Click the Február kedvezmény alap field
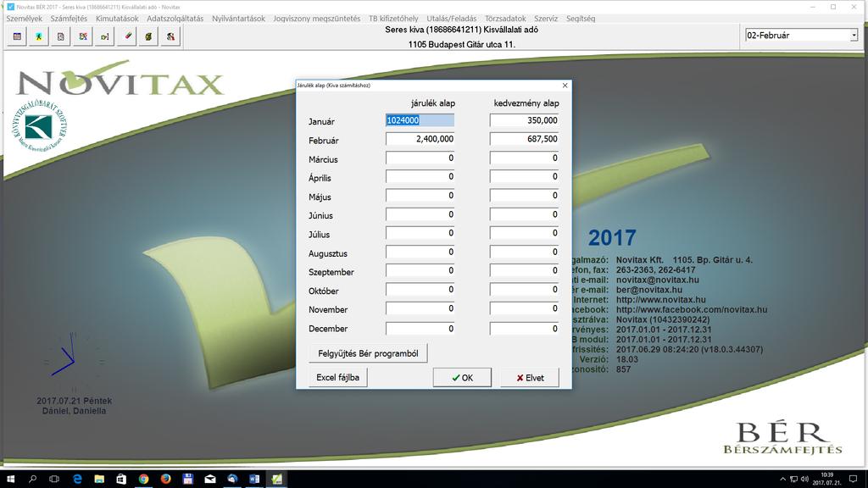This screenshot has width=868, height=488. [x=524, y=139]
